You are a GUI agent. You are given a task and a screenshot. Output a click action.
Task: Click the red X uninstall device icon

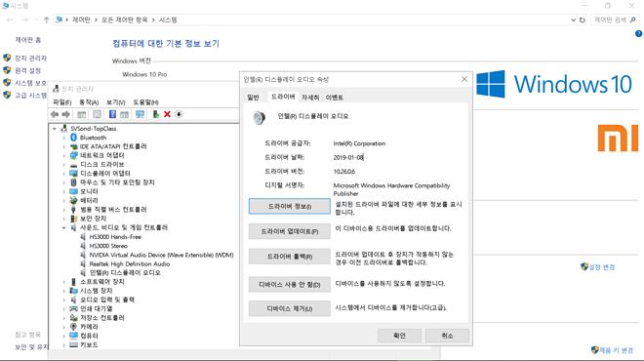coord(167,114)
